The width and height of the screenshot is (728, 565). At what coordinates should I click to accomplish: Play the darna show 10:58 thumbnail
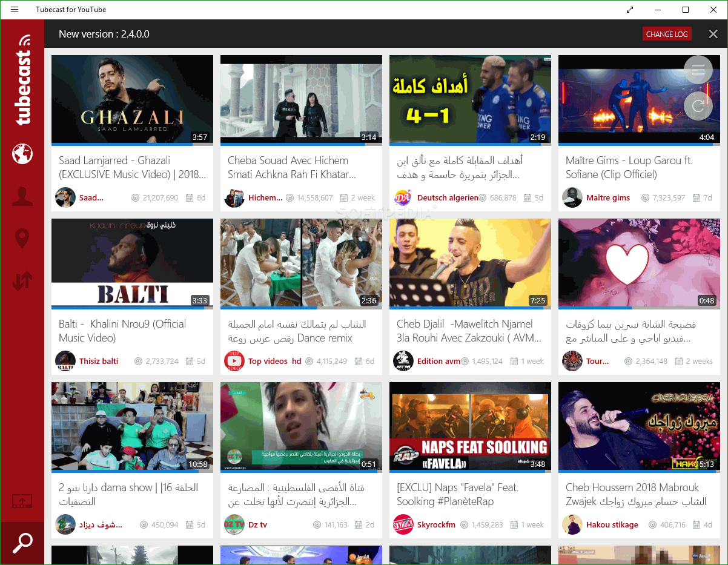[132, 426]
